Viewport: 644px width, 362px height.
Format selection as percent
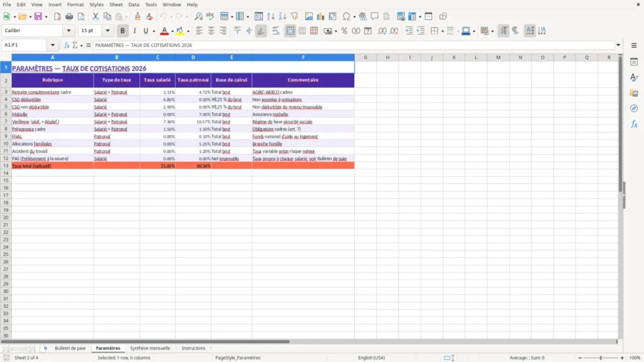click(344, 31)
